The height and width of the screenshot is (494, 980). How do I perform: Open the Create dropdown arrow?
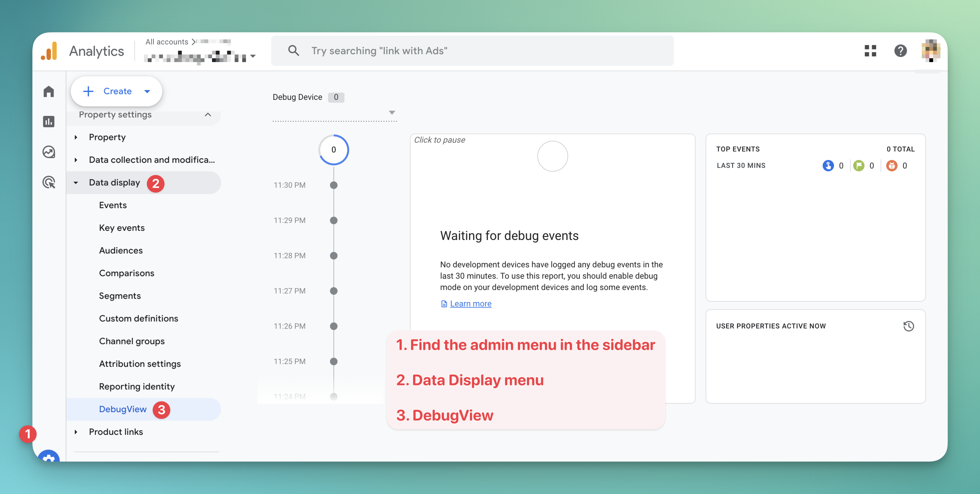tap(147, 91)
